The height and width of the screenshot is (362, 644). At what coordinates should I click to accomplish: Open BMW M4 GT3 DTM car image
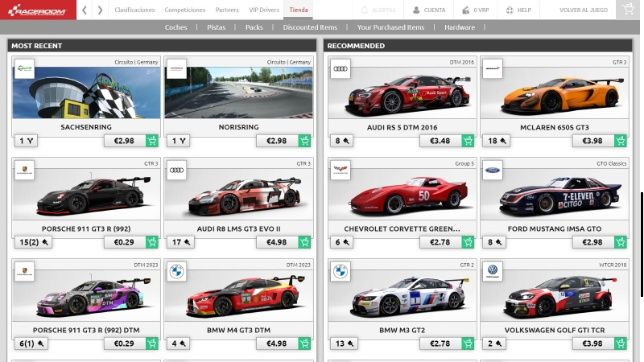pyautogui.click(x=238, y=295)
